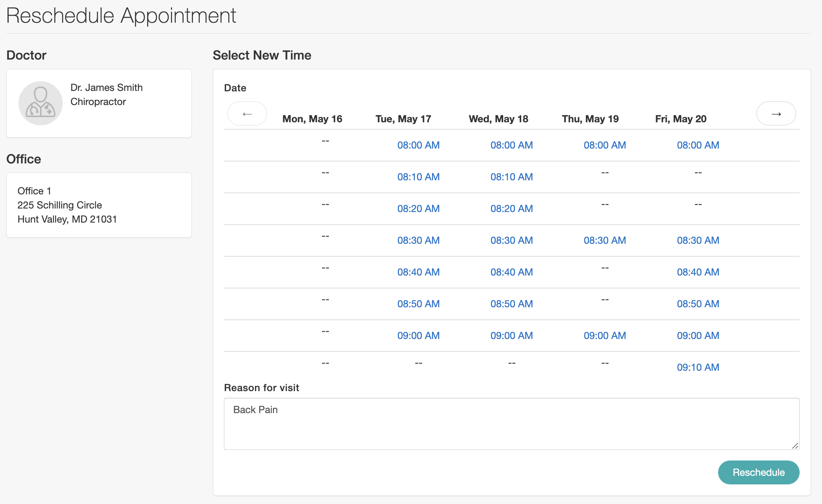Click the Tue, May 17 column header
Screen dimensions: 822x504
403,119
